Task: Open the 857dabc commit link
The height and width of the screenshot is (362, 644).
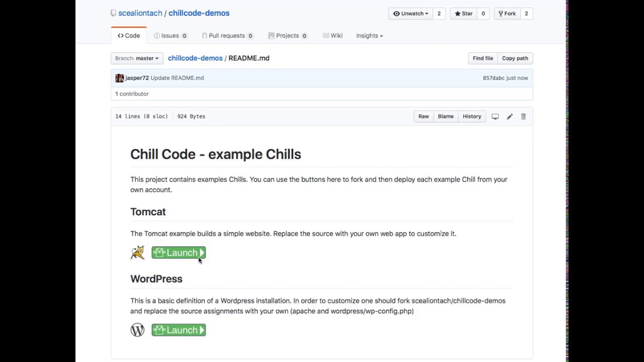Action: pyautogui.click(x=495, y=78)
